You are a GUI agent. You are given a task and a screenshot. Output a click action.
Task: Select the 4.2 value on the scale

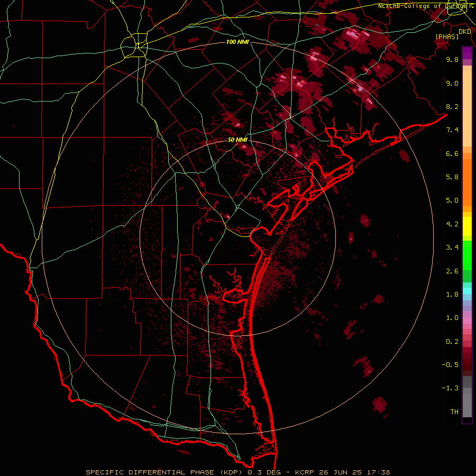[x=452, y=224]
